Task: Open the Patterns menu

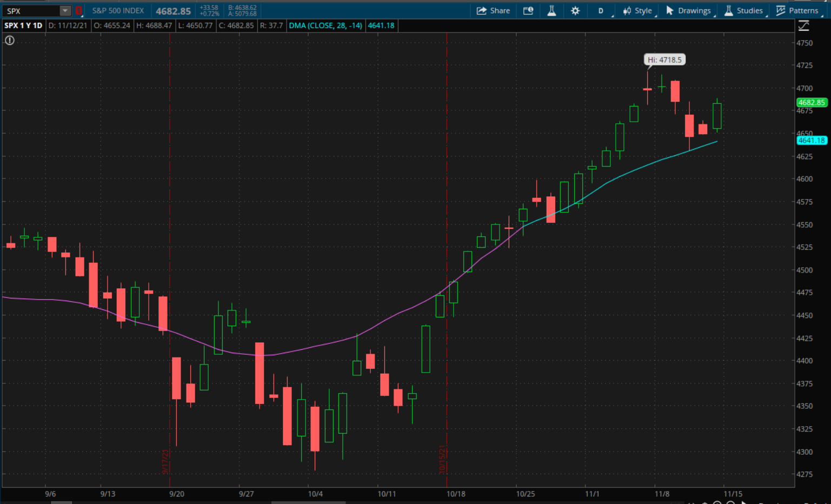Action: click(x=797, y=11)
